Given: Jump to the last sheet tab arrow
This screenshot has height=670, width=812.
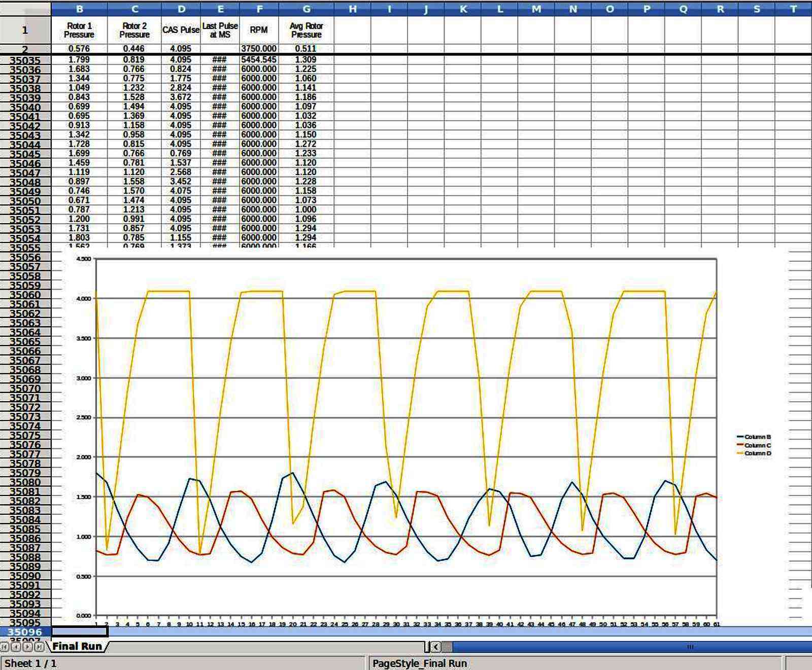Looking at the screenshot, I should [39, 647].
